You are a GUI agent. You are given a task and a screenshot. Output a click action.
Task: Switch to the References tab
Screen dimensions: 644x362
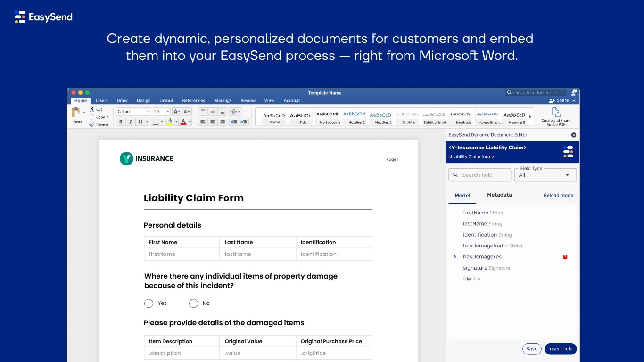194,100
